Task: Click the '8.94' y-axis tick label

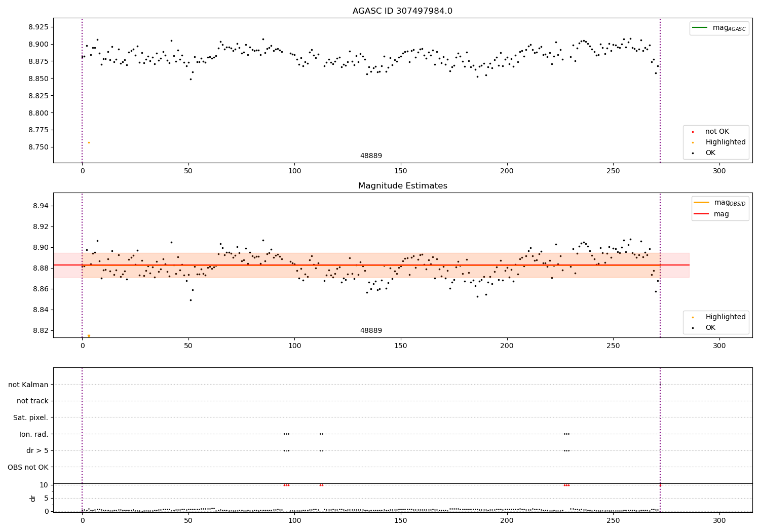Action: tap(40, 206)
